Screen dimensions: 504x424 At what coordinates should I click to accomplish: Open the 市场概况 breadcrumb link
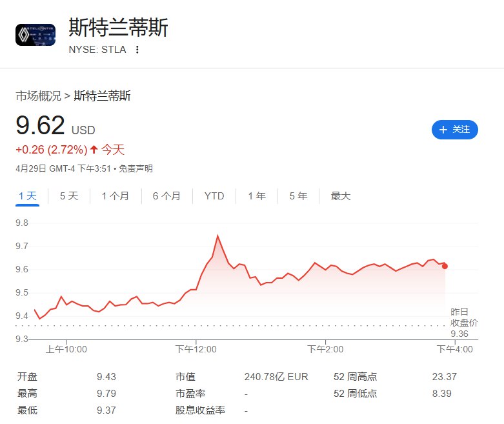pyautogui.click(x=38, y=96)
